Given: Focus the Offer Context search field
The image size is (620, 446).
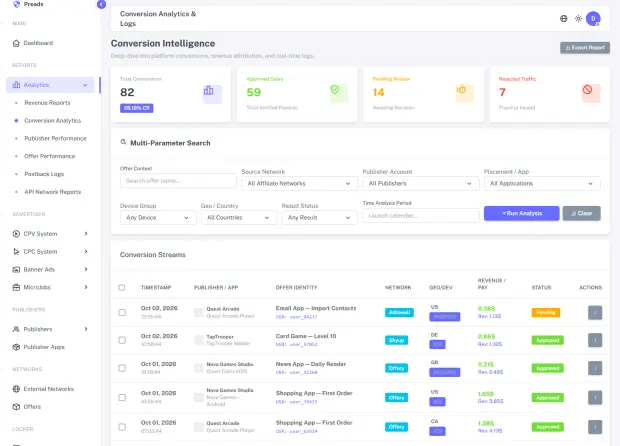Looking at the screenshot, I should (x=178, y=181).
